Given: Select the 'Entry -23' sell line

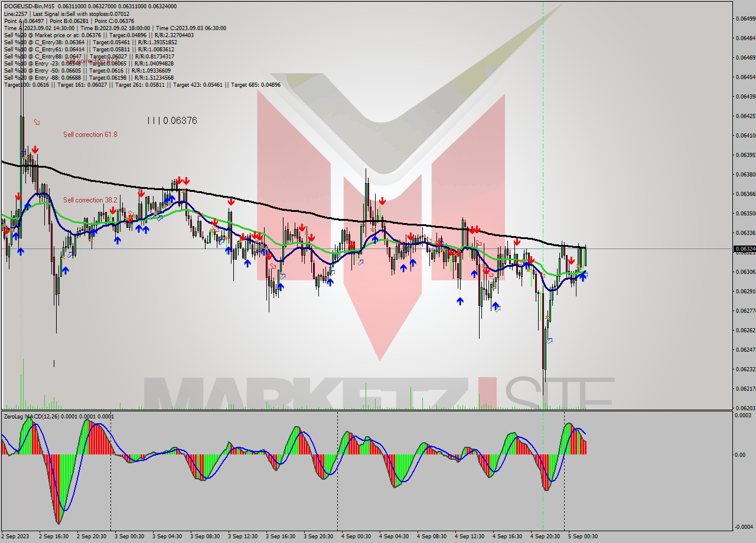Looking at the screenshot, I should click(x=89, y=63).
